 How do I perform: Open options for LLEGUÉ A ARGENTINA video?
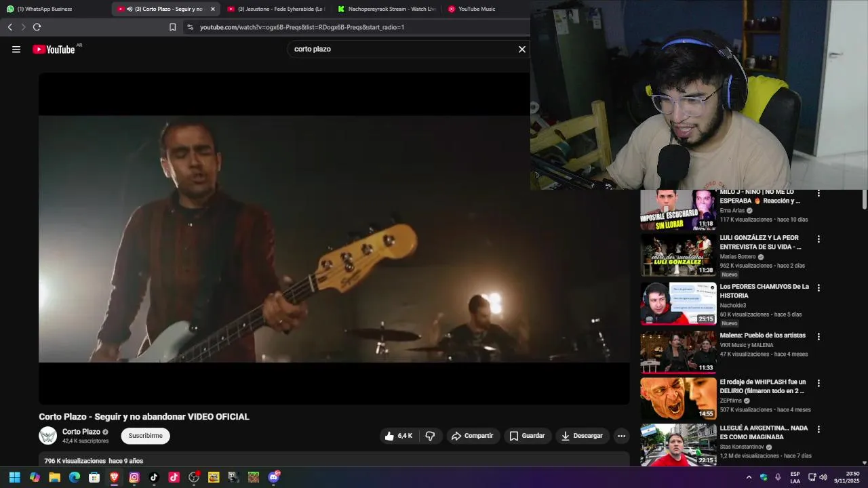[818, 429]
